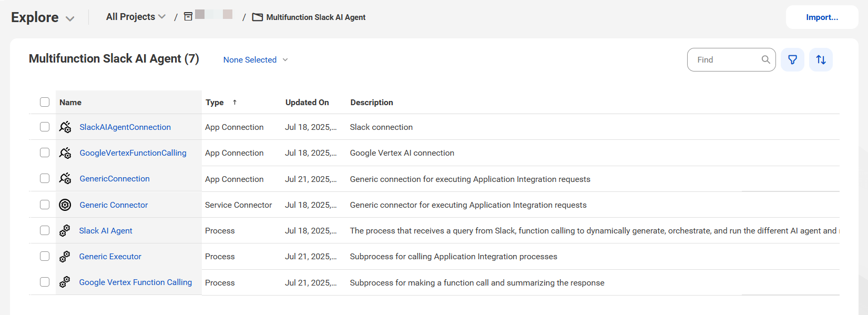Click 'Subprocess for making a function call' description
Image resolution: width=868 pixels, height=315 pixels.
[477, 283]
